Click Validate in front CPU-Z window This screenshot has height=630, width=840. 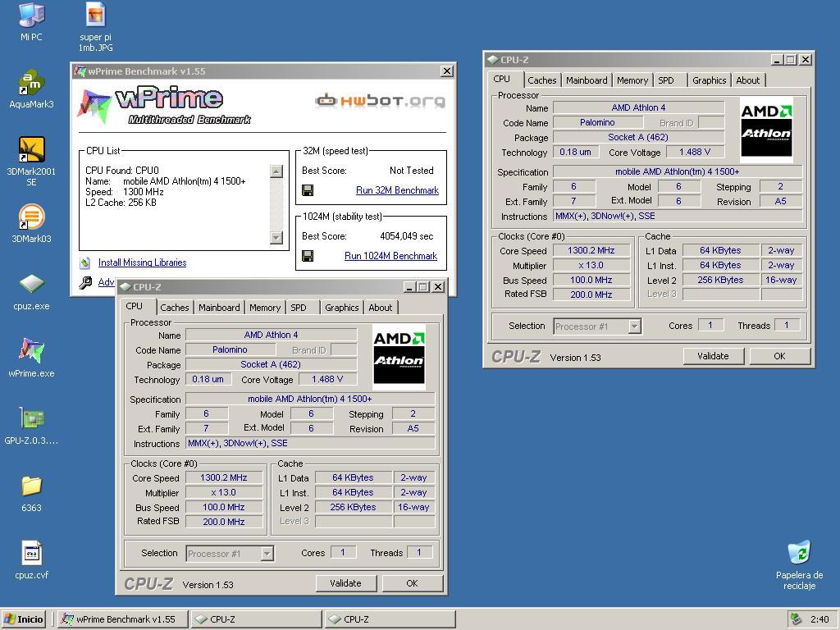345,583
